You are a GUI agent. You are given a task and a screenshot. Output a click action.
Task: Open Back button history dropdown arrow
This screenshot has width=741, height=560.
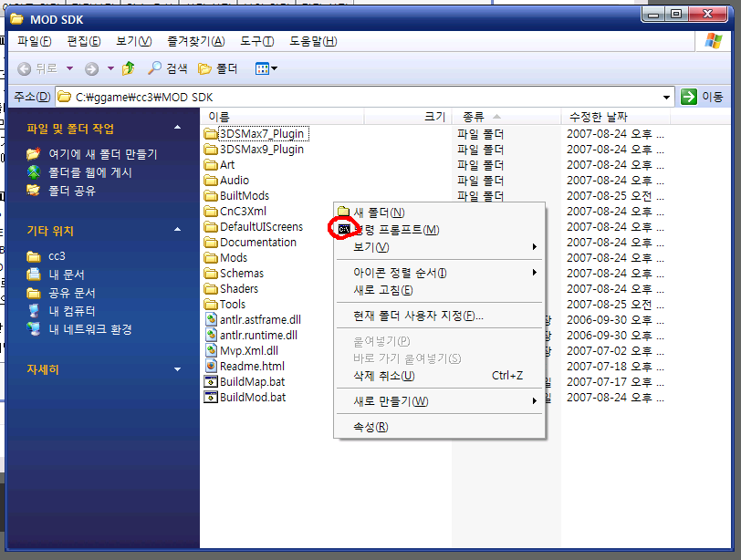[x=69, y=69]
